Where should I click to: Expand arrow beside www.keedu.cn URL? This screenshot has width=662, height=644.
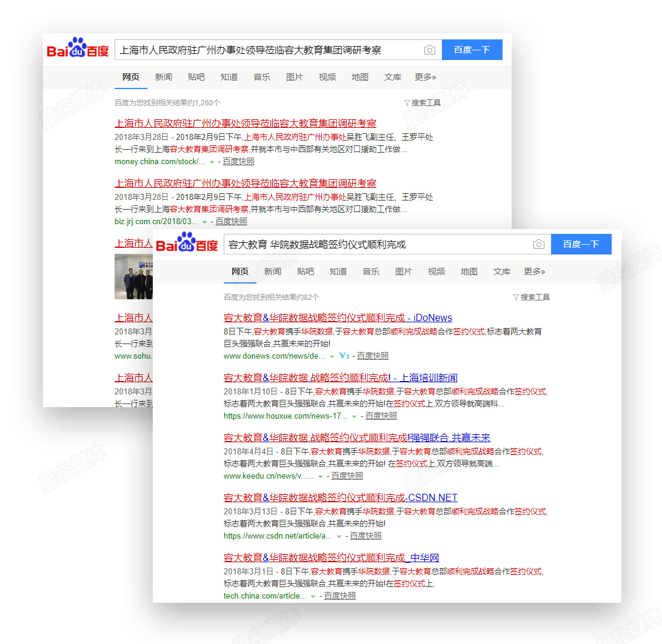click(x=321, y=476)
